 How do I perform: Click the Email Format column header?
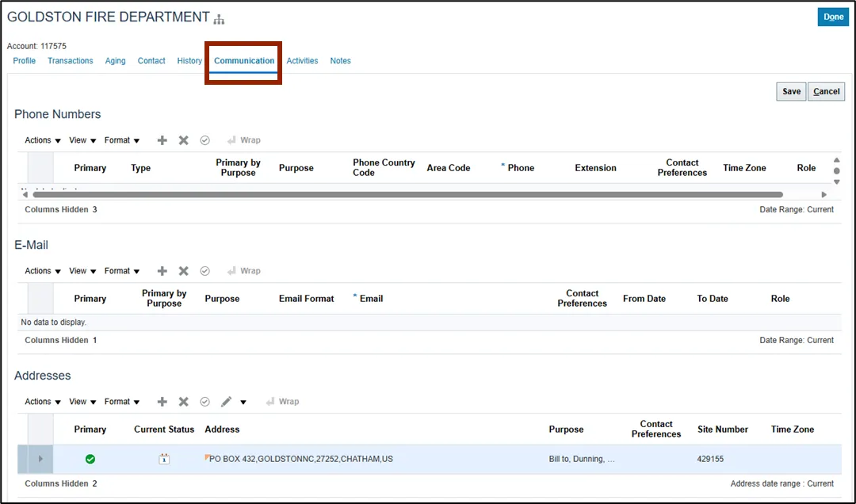click(306, 299)
